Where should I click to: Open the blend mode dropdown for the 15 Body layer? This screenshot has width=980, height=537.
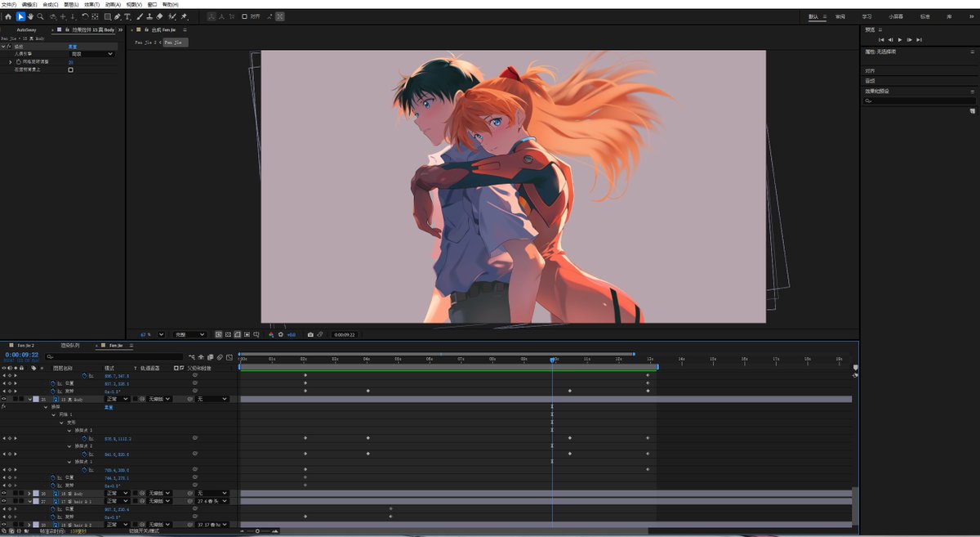(117, 399)
